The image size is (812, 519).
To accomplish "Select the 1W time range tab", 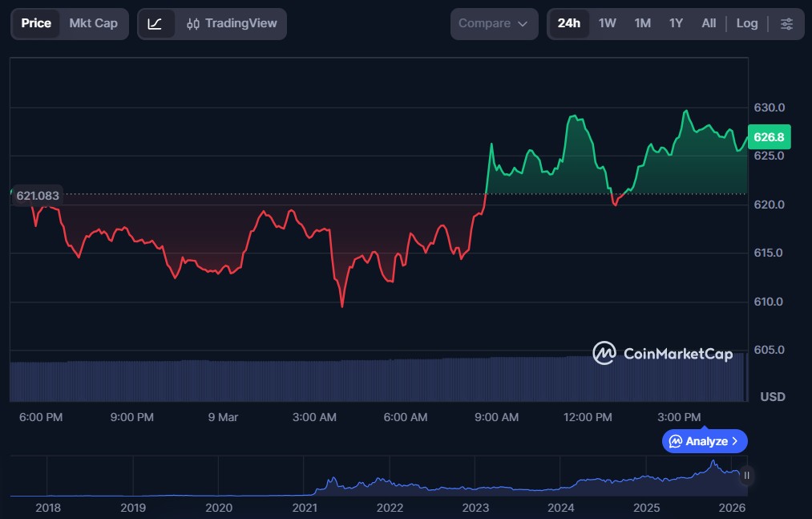I will click(x=607, y=24).
